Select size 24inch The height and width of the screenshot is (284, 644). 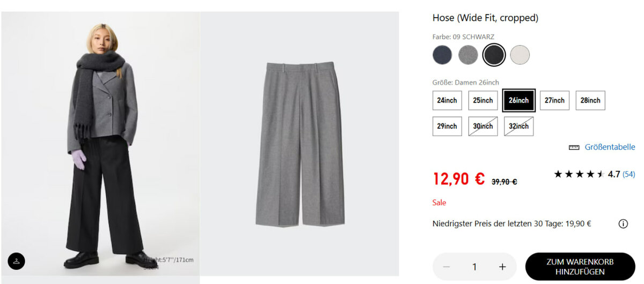tap(447, 100)
